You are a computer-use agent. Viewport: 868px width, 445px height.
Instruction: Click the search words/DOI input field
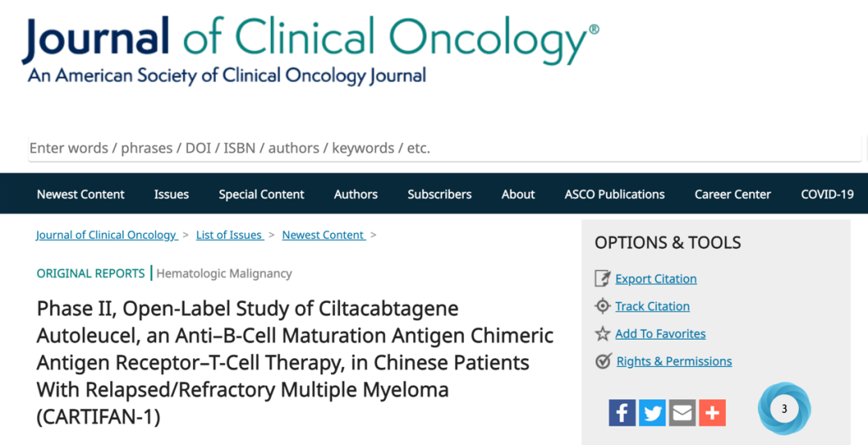(x=445, y=149)
